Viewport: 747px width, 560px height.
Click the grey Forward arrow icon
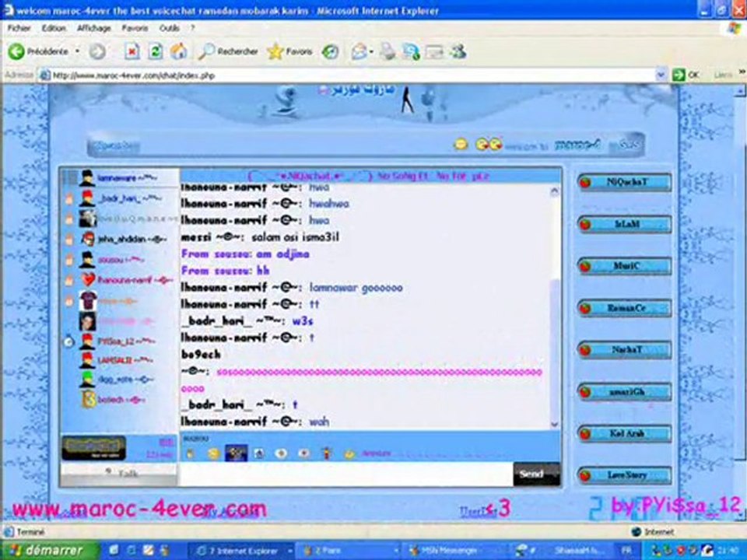click(97, 51)
